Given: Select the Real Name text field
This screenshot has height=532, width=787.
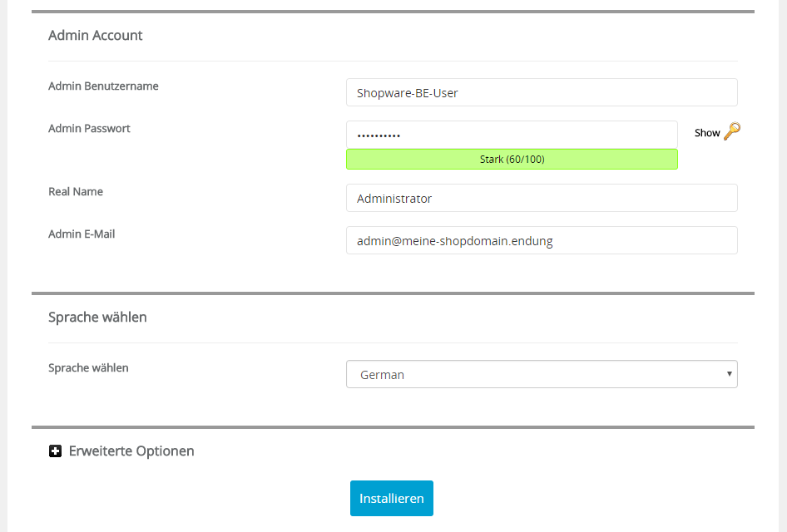Looking at the screenshot, I should click(542, 198).
